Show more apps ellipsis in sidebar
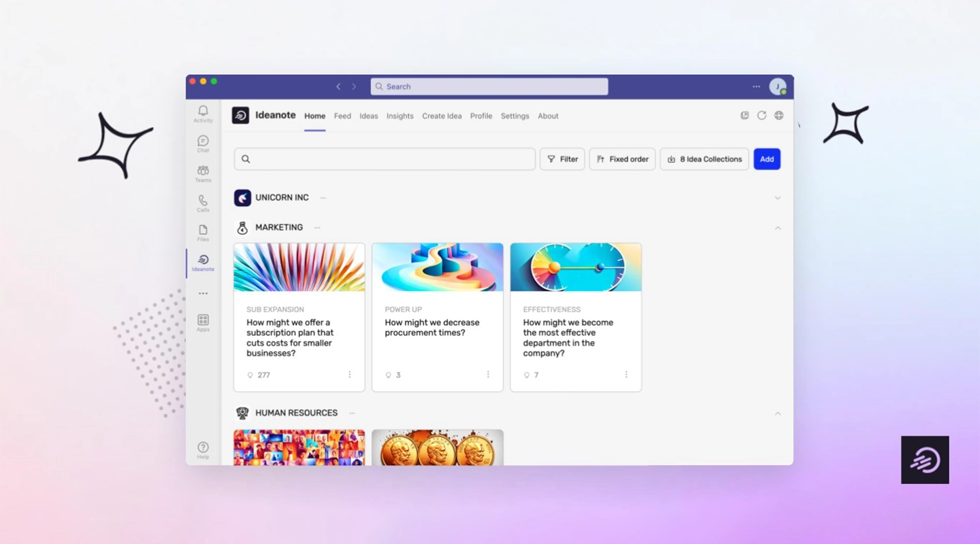The height and width of the screenshot is (544, 980). click(x=203, y=294)
